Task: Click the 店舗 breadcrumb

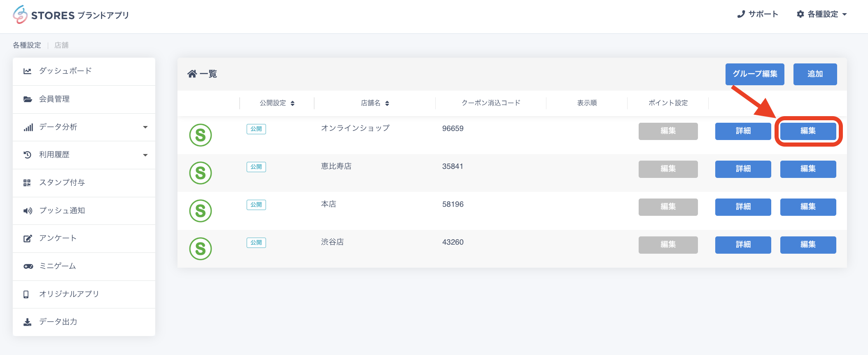Action: 61,45
